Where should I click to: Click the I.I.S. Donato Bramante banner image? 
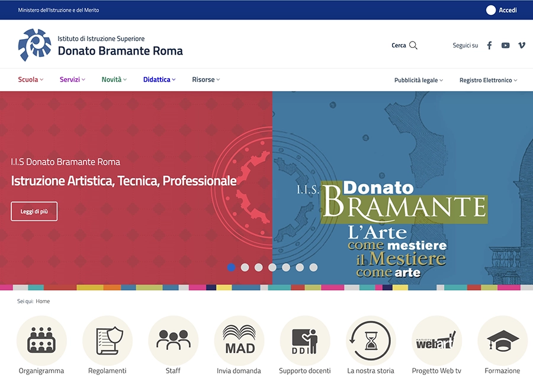tap(403, 188)
